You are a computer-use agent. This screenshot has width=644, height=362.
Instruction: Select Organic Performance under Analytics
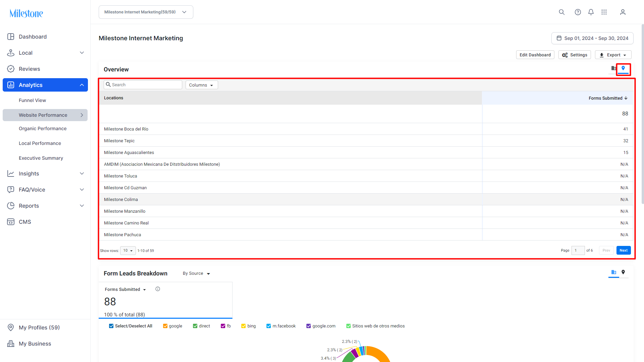coord(43,128)
